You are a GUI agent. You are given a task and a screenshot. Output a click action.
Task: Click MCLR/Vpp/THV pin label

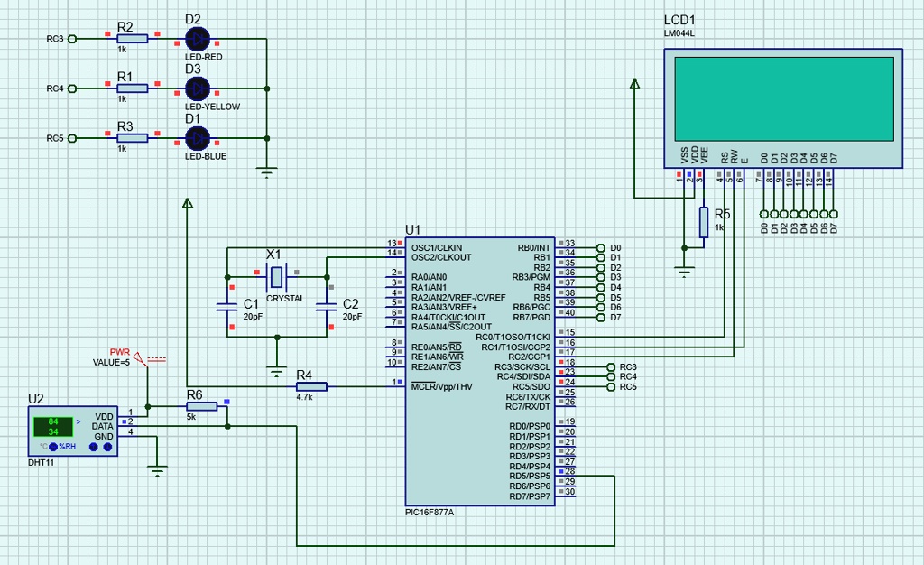[442, 387]
